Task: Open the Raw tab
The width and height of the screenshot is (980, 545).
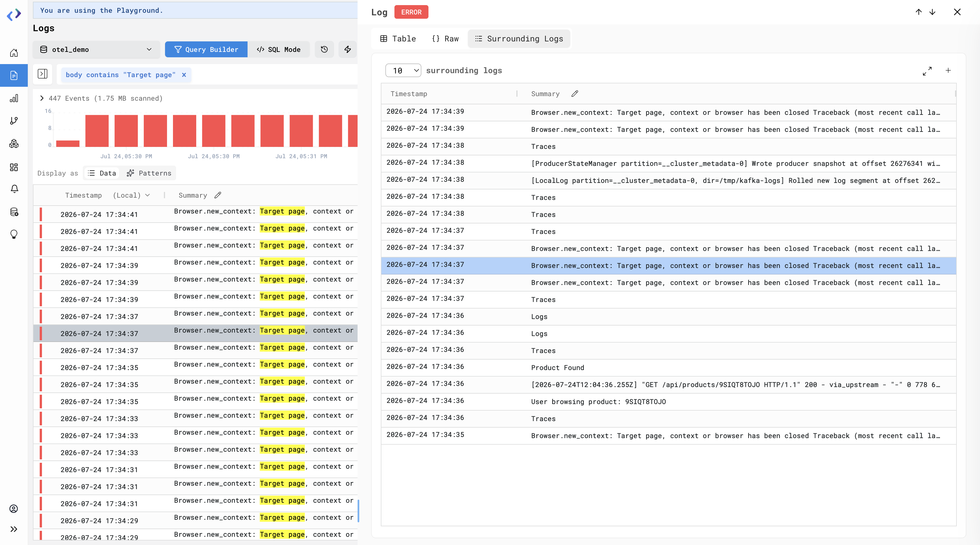Action: (445, 38)
